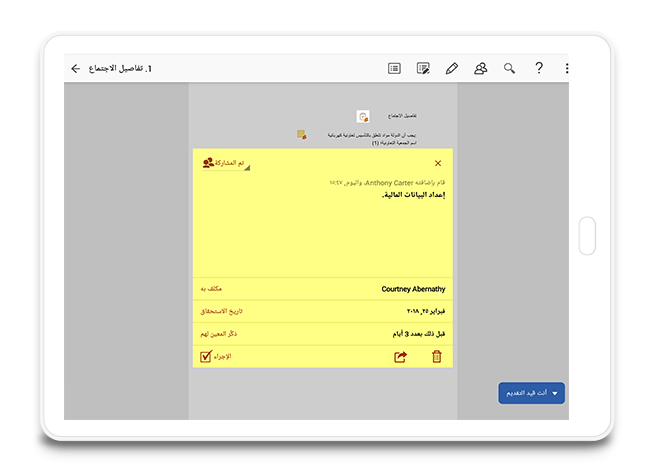The width and height of the screenshot is (650, 476).
Task: Share the note with the export icon
Action: pyautogui.click(x=400, y=357)
